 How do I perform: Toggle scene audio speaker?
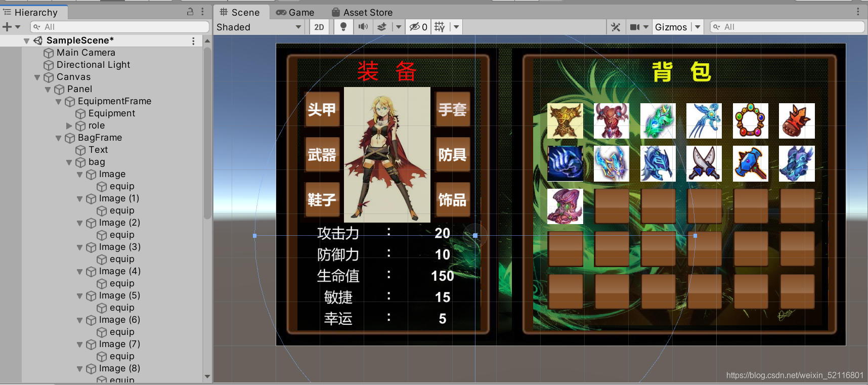click(363, 27)
